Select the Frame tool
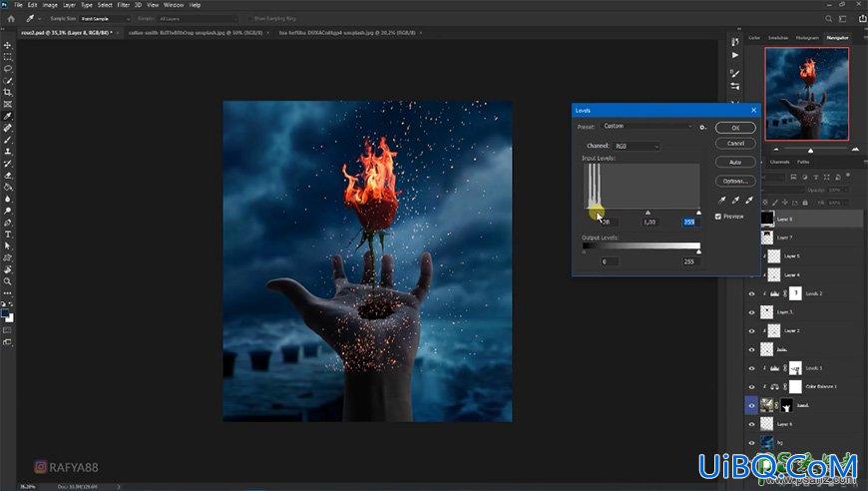The height and width of the screenshot is (491, 868). (7, 104)
